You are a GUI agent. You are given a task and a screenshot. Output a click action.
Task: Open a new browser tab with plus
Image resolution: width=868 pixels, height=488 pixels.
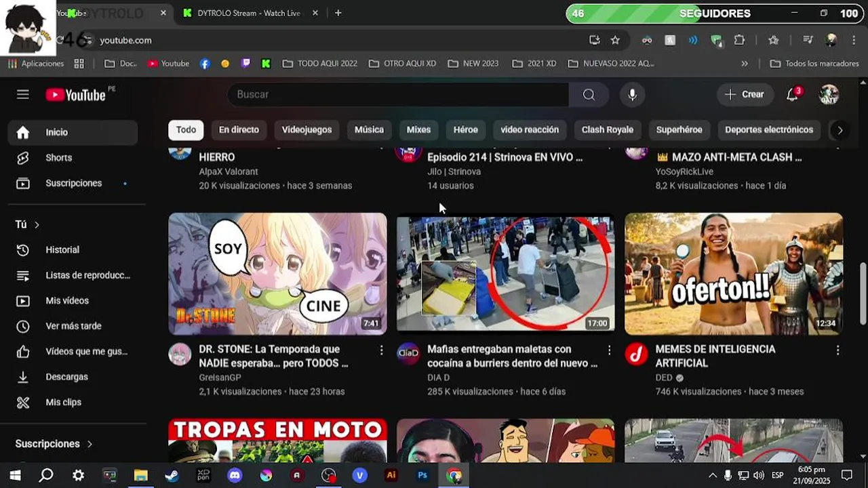point(338,13)
